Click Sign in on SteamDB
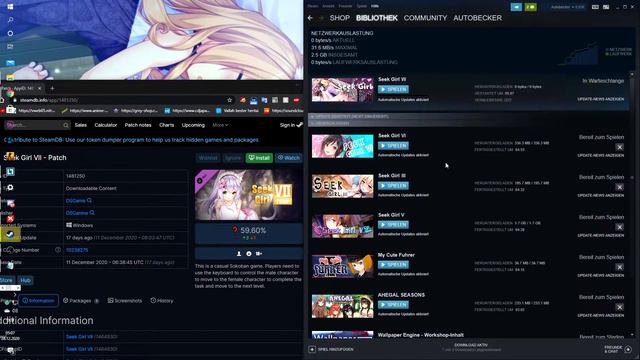Screen dimensions: 640x360 point(291,125)
